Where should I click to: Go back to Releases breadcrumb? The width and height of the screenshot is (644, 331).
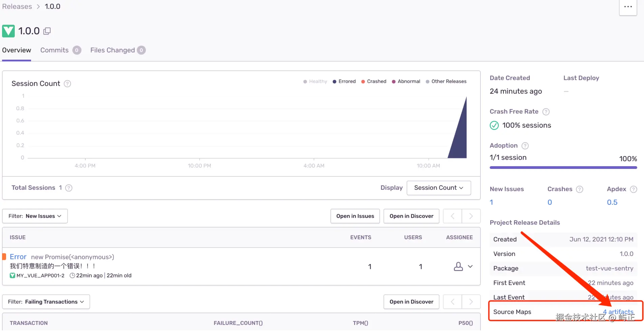17,6
